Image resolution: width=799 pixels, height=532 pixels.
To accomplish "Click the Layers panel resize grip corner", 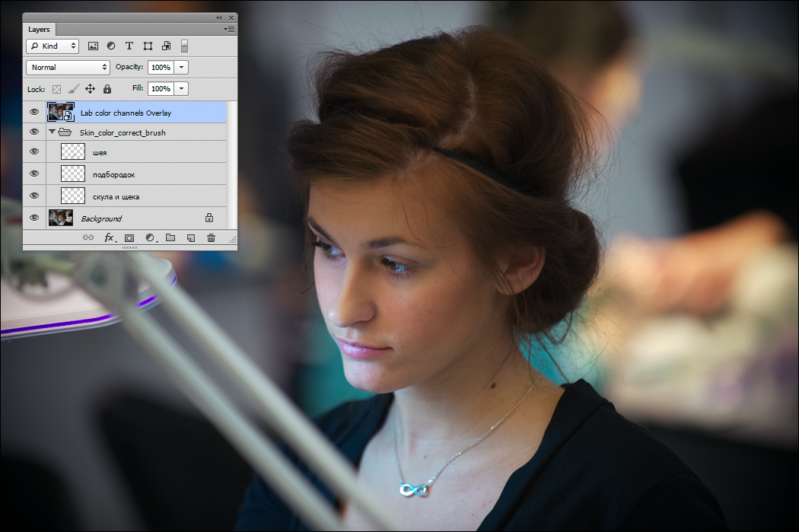I will 233,238.
